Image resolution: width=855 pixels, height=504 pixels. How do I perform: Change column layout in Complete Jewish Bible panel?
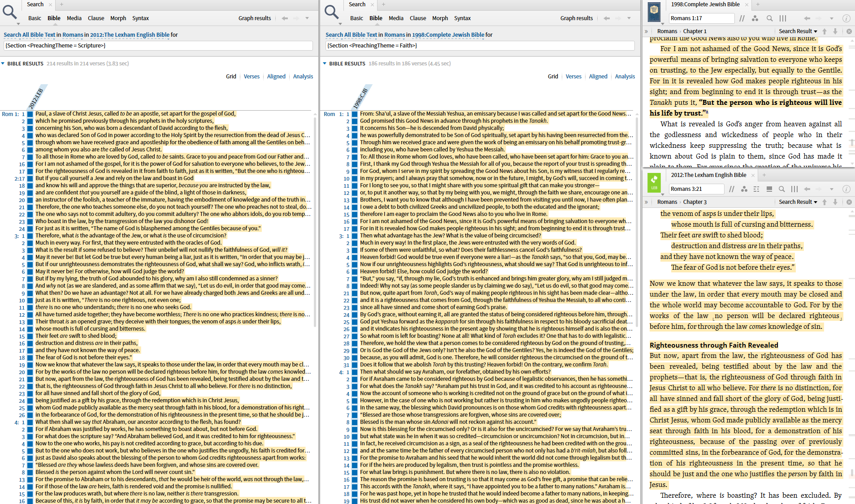point(783,18)
